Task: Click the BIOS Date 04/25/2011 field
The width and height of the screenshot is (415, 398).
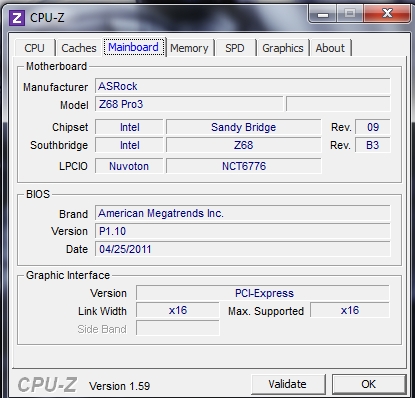Action: (243, 249)
